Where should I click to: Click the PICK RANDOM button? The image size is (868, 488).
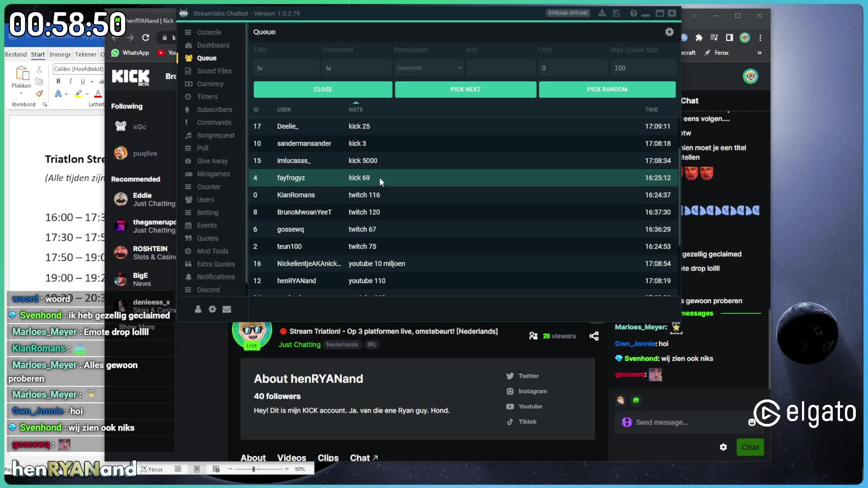coord(607,89)
